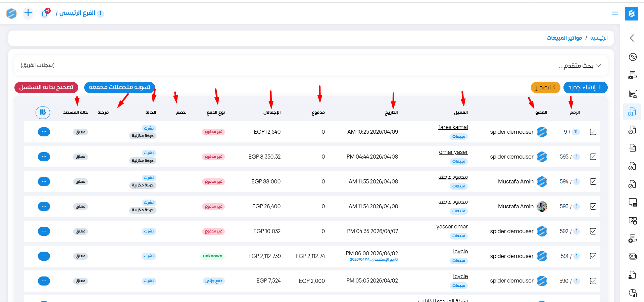Toggle the checkbox for invoice 9
Viewport: 644px width, 302px height.
click(593, 132)
